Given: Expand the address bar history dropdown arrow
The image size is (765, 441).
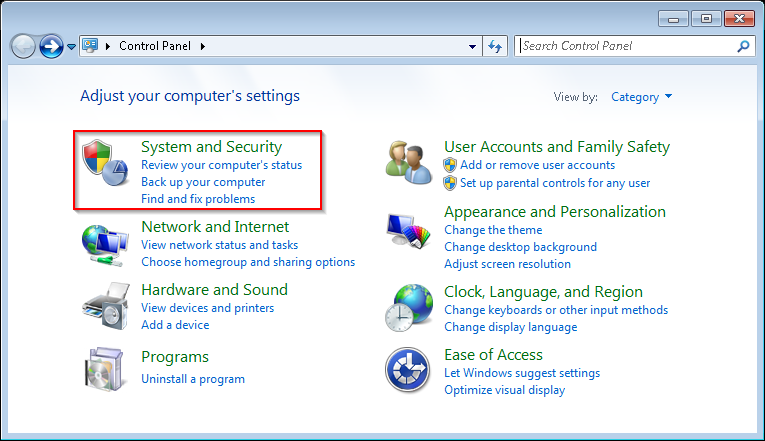Looking at the screenshot, I should 473,46.
